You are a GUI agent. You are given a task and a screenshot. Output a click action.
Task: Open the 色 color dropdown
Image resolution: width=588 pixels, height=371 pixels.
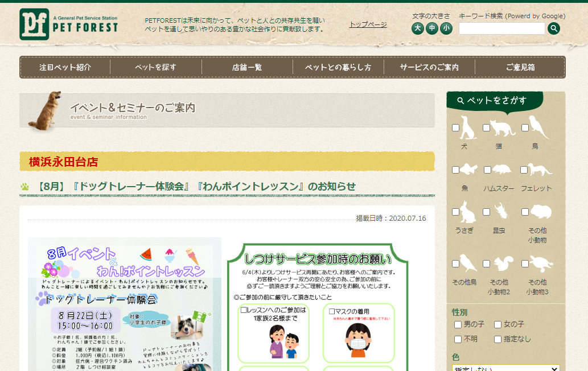[x=506, y=368]
